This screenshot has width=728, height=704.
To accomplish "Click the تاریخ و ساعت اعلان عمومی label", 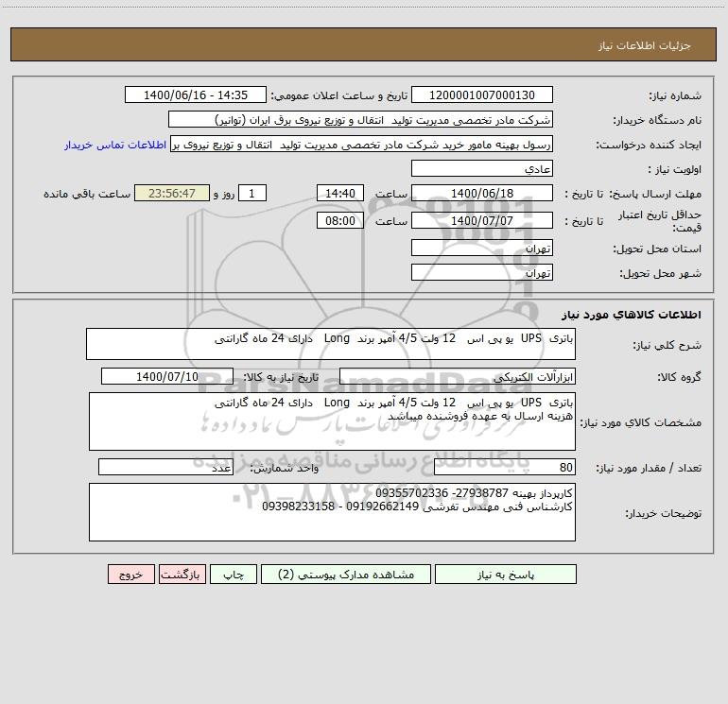I will tap(339, 95).
